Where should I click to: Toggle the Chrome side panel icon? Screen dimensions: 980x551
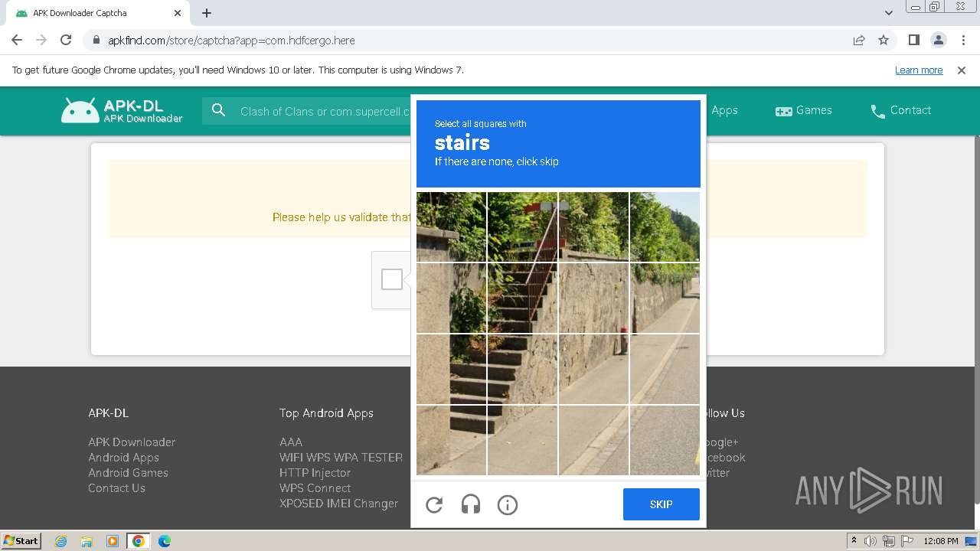[914, 40]
